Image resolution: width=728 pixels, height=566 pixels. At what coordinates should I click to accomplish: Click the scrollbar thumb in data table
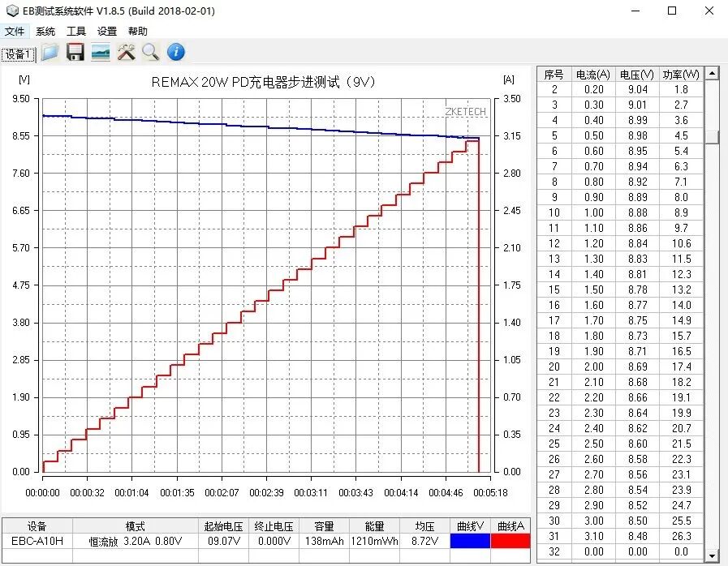(x=712, y=136)
